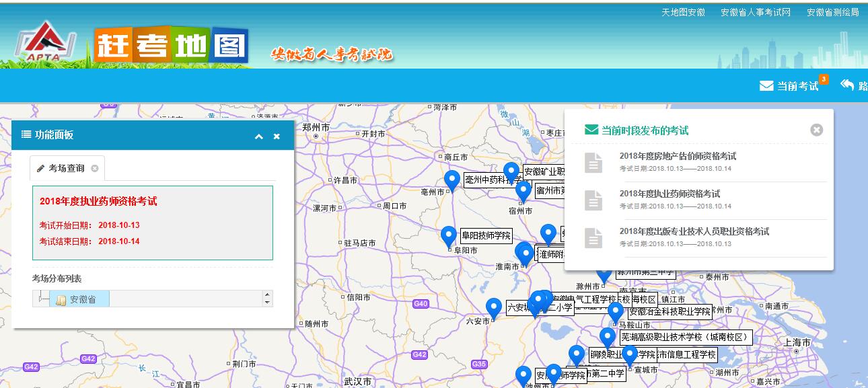Click the 芜湖高级职业技术学校（城南校区） label
868x388 pixels.
click(686, 337)
